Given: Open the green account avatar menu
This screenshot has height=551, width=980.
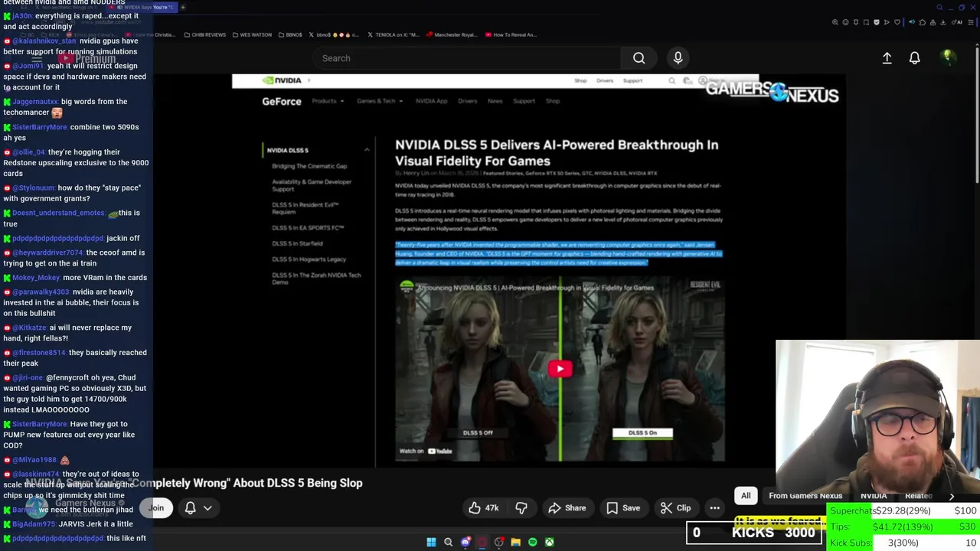Looking at the screenshot, I should click(x=948, y=57).
